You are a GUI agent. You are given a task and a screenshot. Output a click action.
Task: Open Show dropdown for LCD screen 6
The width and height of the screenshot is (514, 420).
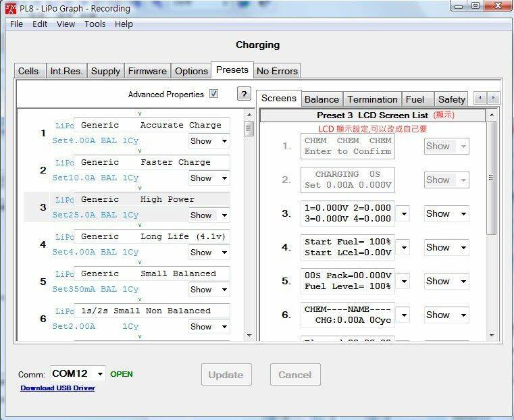446,315
